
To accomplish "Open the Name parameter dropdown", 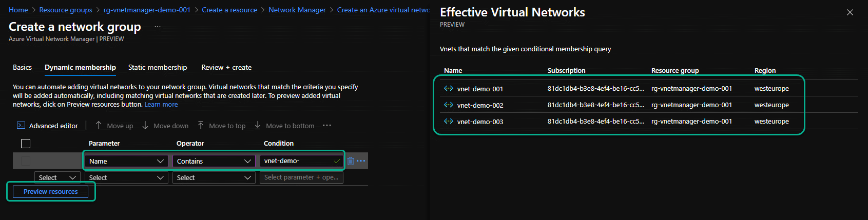I will pos(126,161).
